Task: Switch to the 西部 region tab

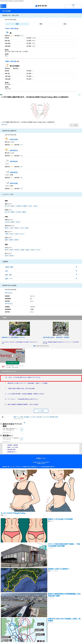Action: point(65,24)
